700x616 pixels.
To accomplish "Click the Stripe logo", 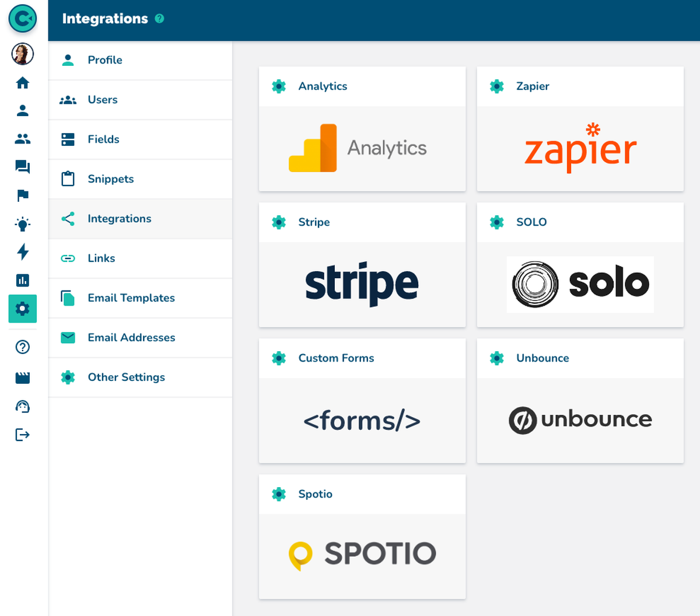I will pyautogui.click(x=362, y=283).
